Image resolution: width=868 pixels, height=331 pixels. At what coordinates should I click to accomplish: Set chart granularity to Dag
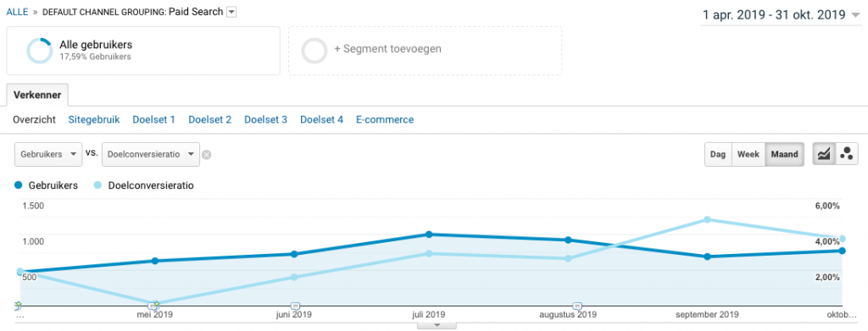pos(718,155)
